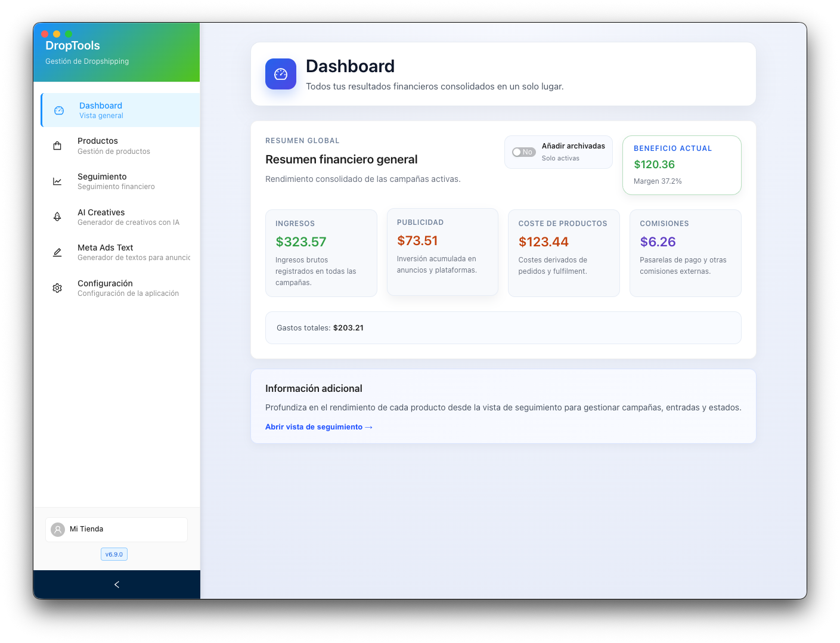Click the shopping bag icon next to Productos
Viewport: 840px width, 643px height.
tap(57, 145)
